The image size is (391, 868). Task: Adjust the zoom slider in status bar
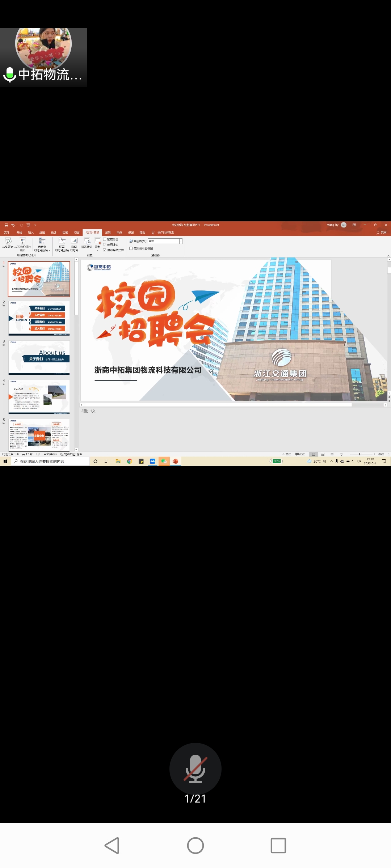pos(360,454)
